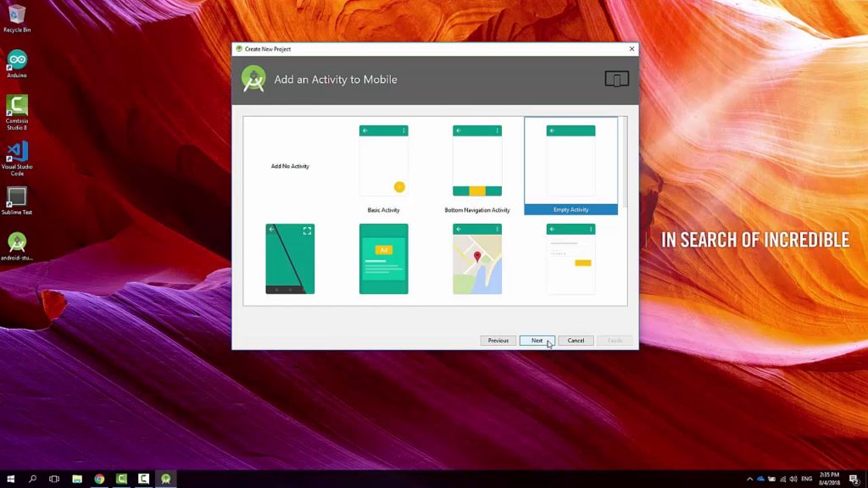The width and height of the screenshot is (868, 488).
Task: Select the Add No Activity option
Action: (x=290, y=166)
